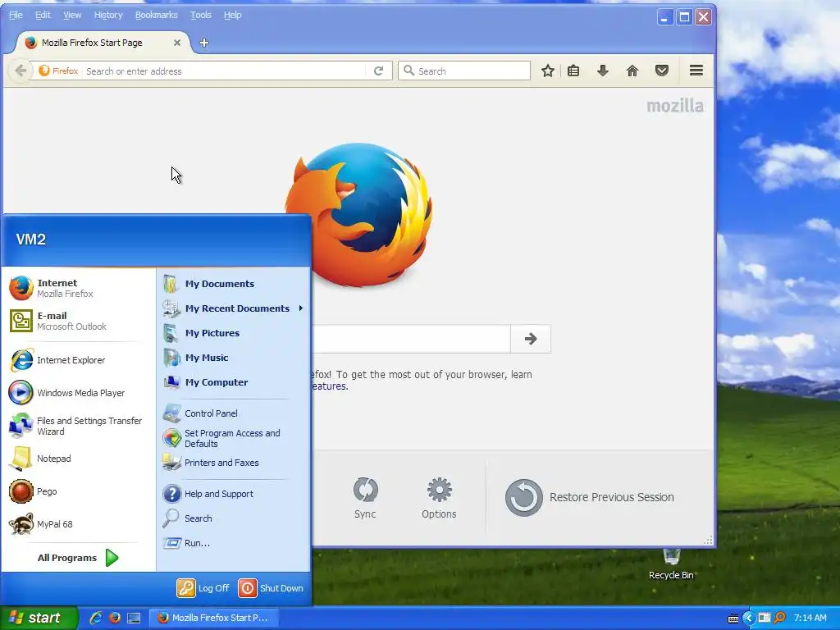Open Windows Media Player from Start menu
This screenshot has width=840, height=630.
tap(79, 393)
